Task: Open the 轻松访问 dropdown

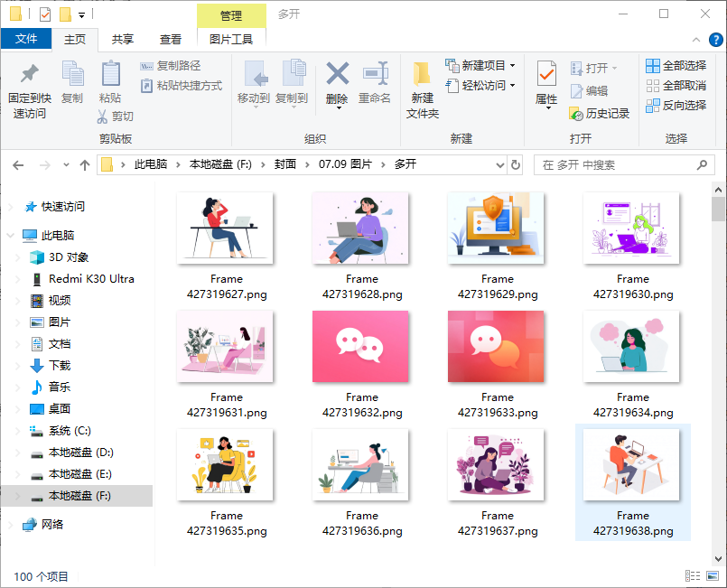Action: pyautogui.click(x=480, y=86)
